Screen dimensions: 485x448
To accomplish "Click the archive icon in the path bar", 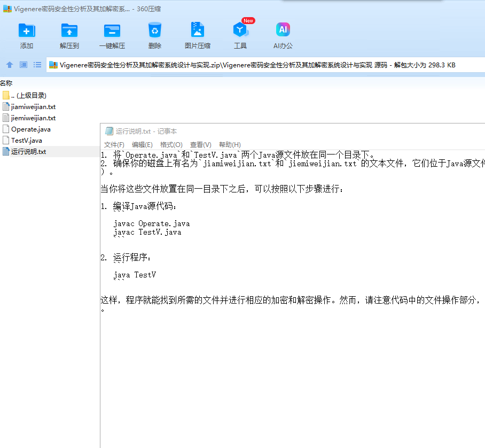I will (53, 65).
